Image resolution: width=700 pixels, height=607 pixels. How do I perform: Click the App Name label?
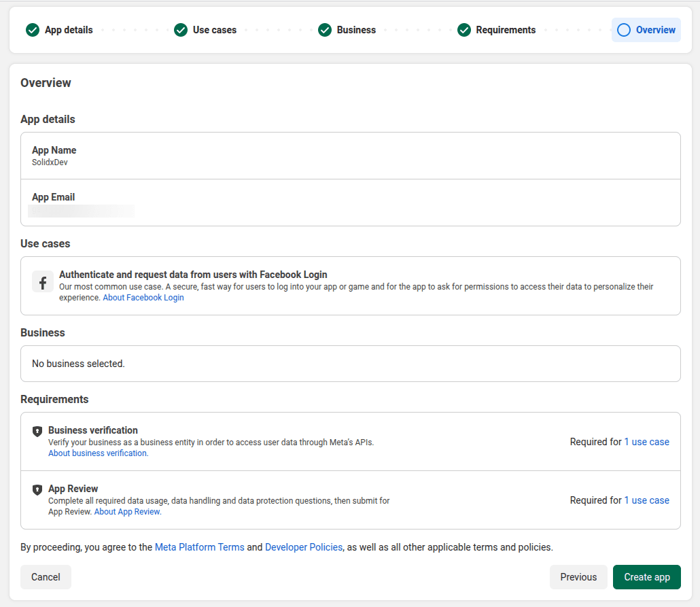(54, 150)
